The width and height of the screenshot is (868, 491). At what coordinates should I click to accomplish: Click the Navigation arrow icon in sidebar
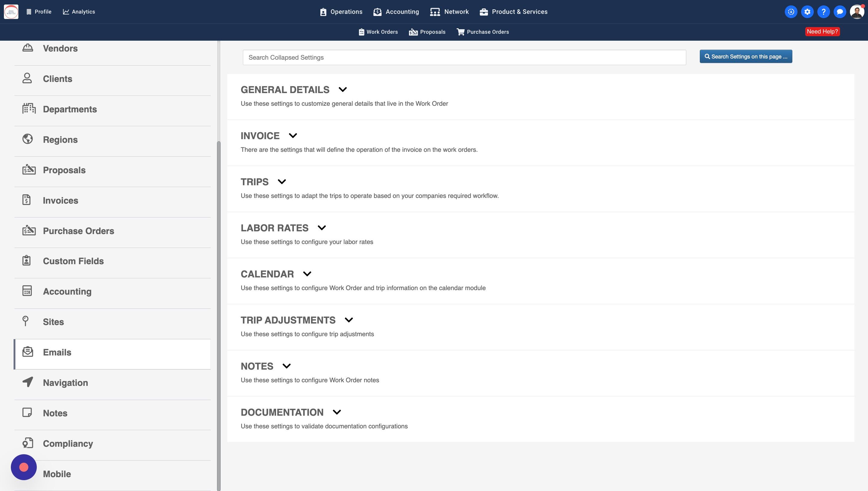(28, 382)
